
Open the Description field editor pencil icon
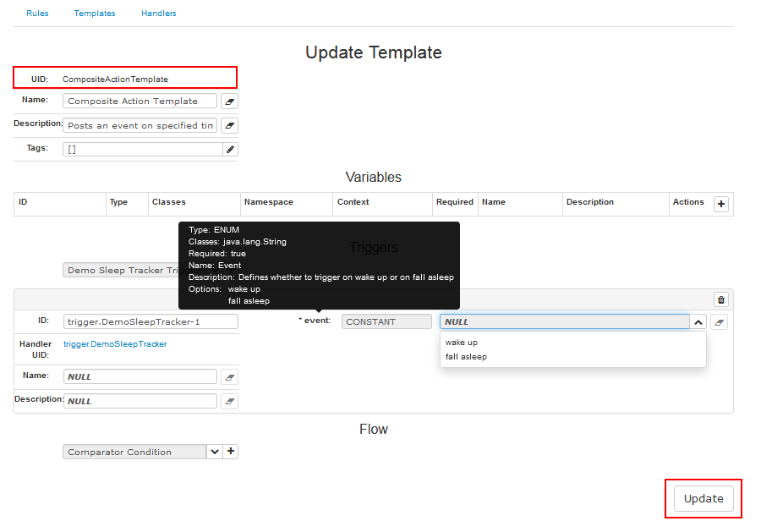pyautogui.click(x=228, y=124)
